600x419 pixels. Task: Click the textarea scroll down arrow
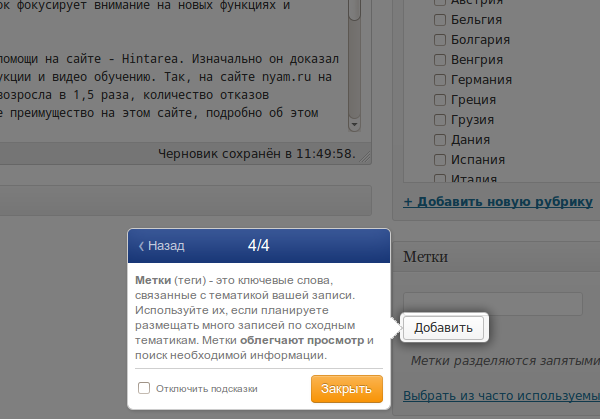pos(354,125)
